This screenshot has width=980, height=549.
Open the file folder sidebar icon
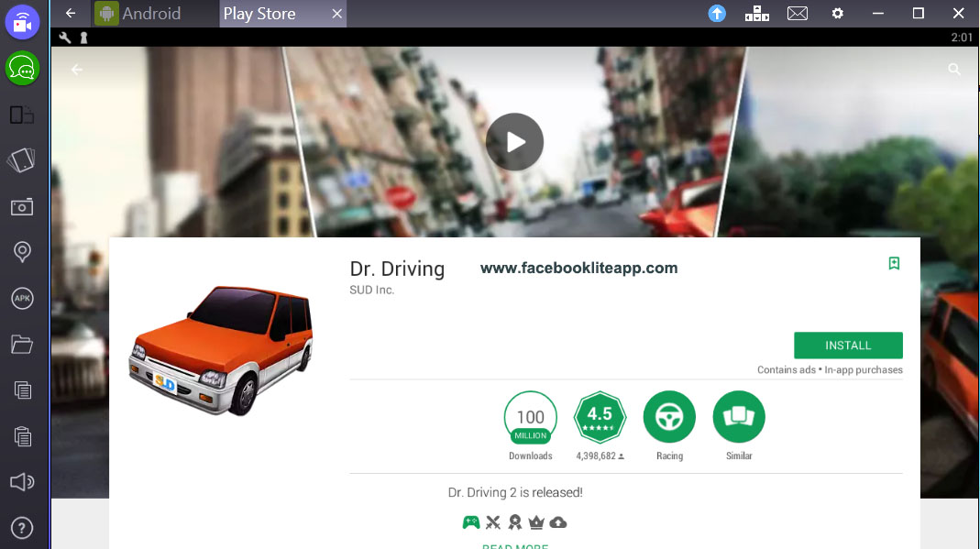[22, 344]
